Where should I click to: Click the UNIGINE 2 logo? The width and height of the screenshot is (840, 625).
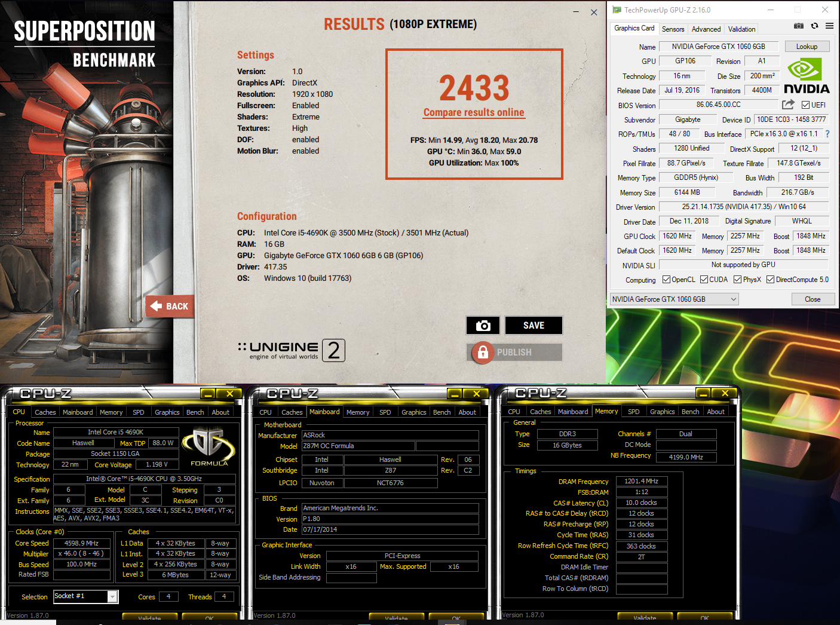click(x=292, y=350)
